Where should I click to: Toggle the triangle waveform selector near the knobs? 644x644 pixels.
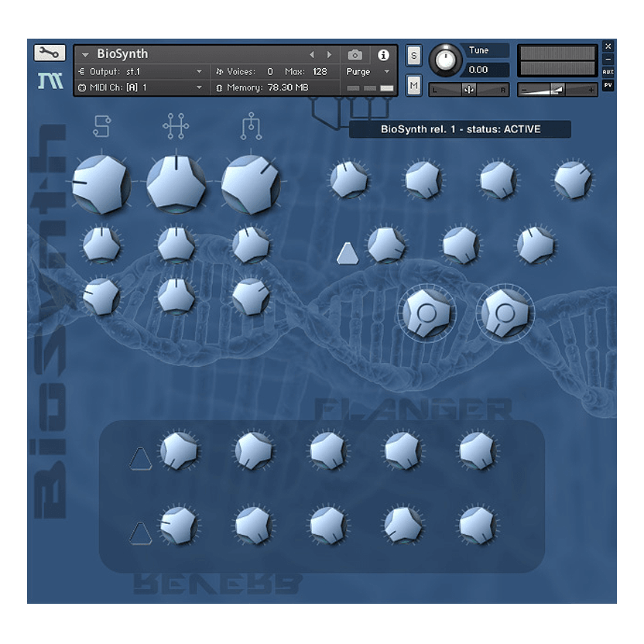point(348,252)
